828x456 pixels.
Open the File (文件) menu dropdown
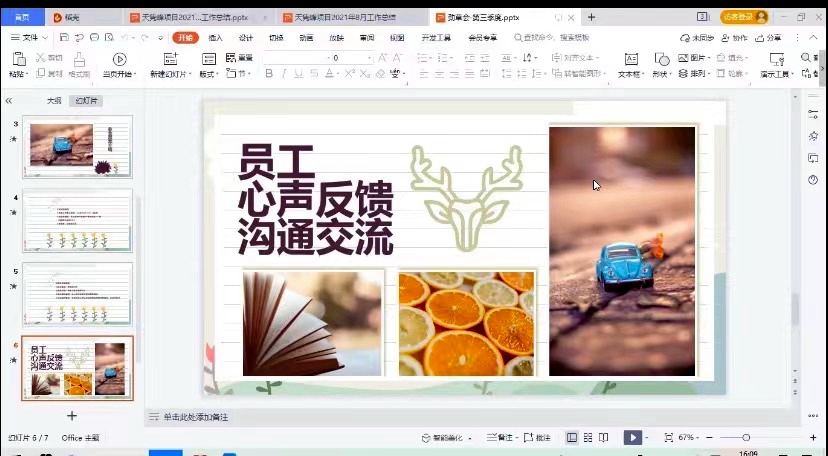click(x=30, y=38)
